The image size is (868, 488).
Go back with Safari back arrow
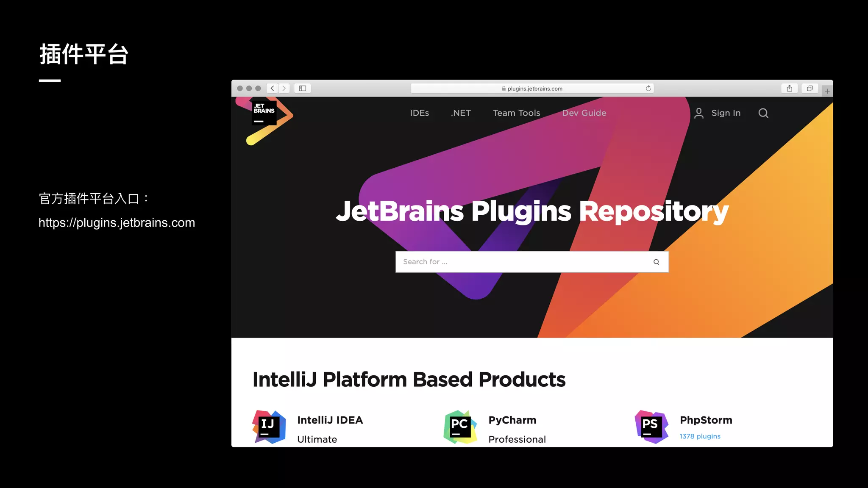[273, 88]
